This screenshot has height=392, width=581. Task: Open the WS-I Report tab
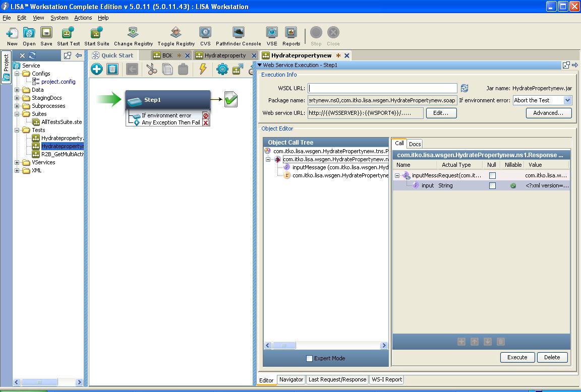387,379
